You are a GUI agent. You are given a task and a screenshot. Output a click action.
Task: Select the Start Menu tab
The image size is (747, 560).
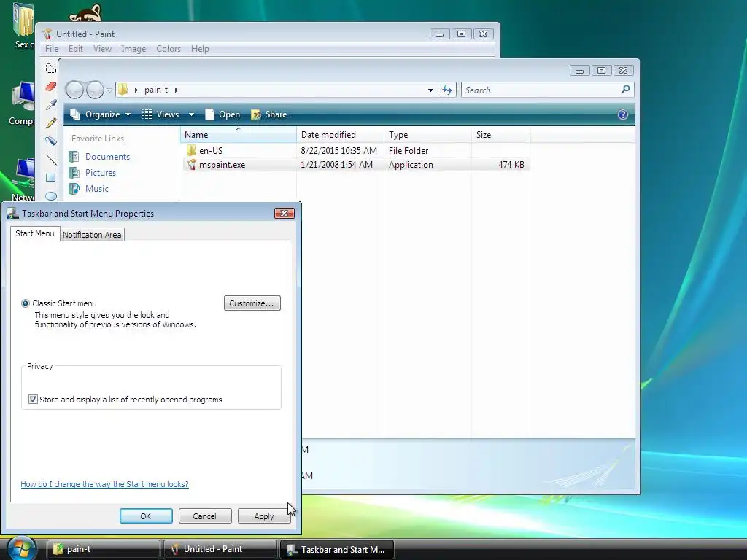tap(35, 233)
